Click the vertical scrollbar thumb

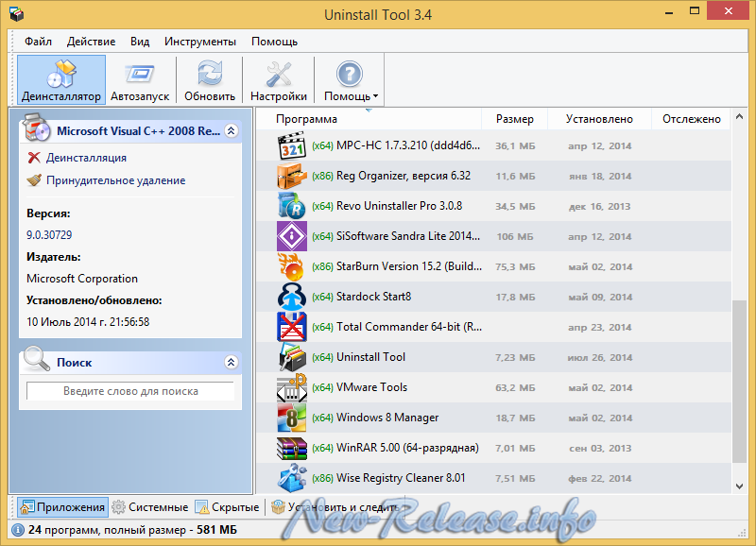(x=739, y=382)
